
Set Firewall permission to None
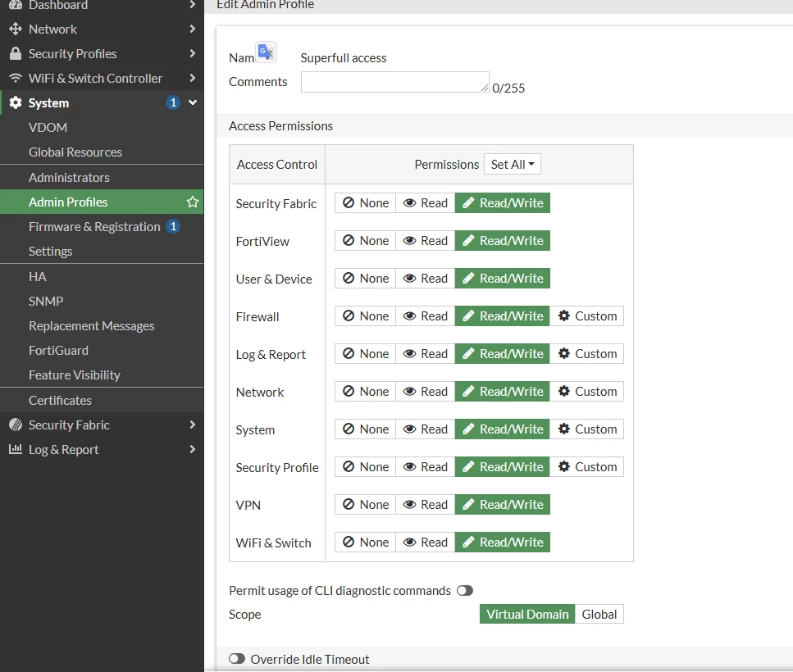point(365,316)
